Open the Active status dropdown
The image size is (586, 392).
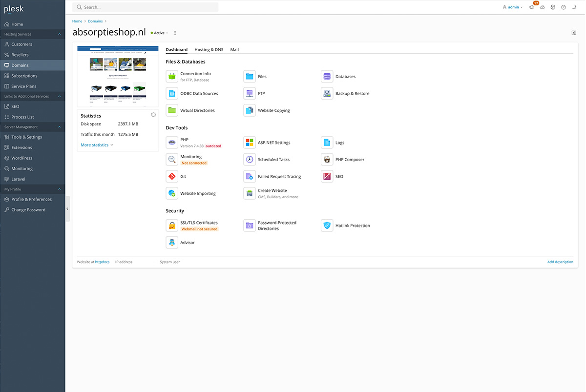coord(159,33)
